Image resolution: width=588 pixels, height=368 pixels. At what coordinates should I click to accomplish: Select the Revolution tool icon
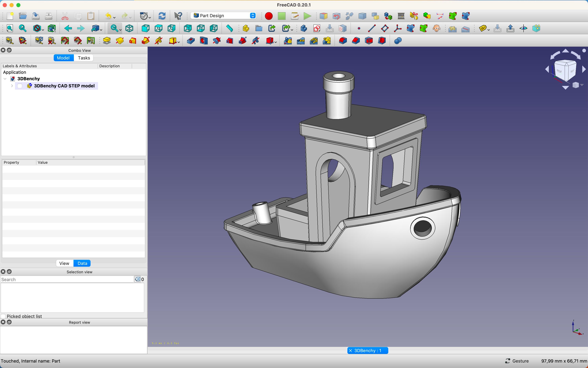click(120, 41)
